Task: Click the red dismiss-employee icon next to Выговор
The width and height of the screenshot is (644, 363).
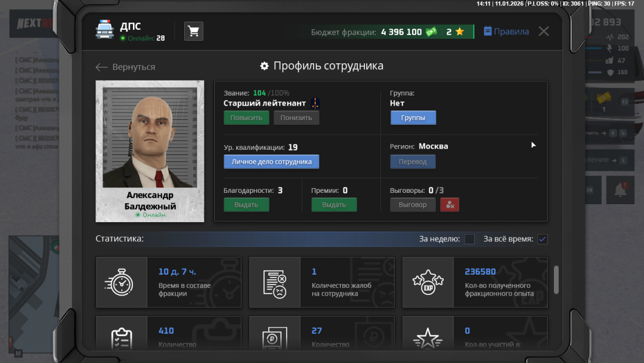Action: pyautogui.click(x=450, y=204)
